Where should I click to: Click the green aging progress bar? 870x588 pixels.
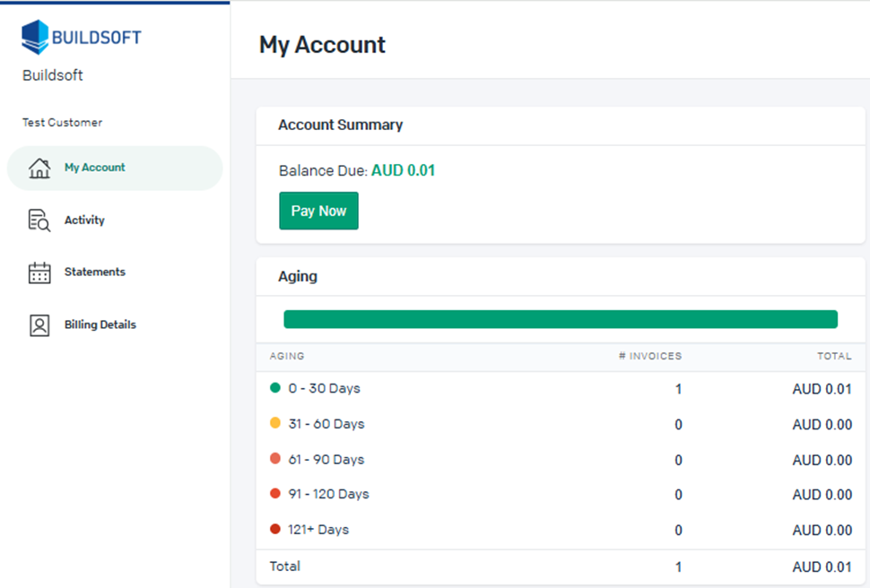coord(560,320)
